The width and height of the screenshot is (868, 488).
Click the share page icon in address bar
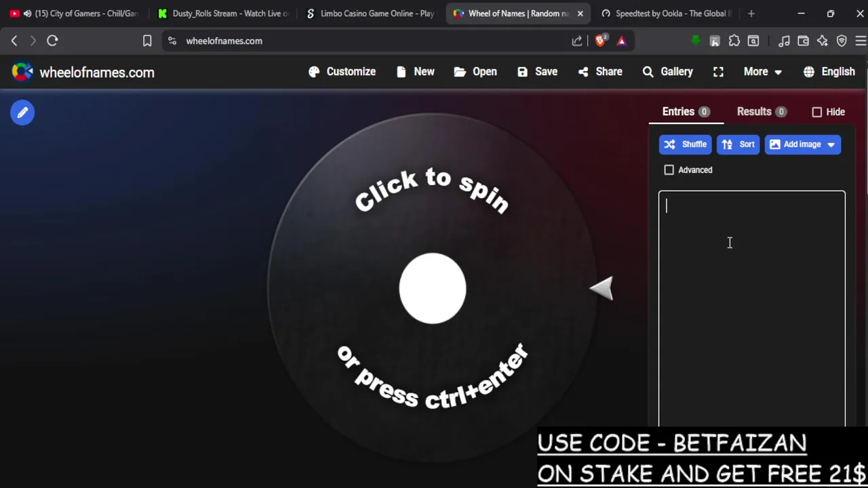coord(577,41)
